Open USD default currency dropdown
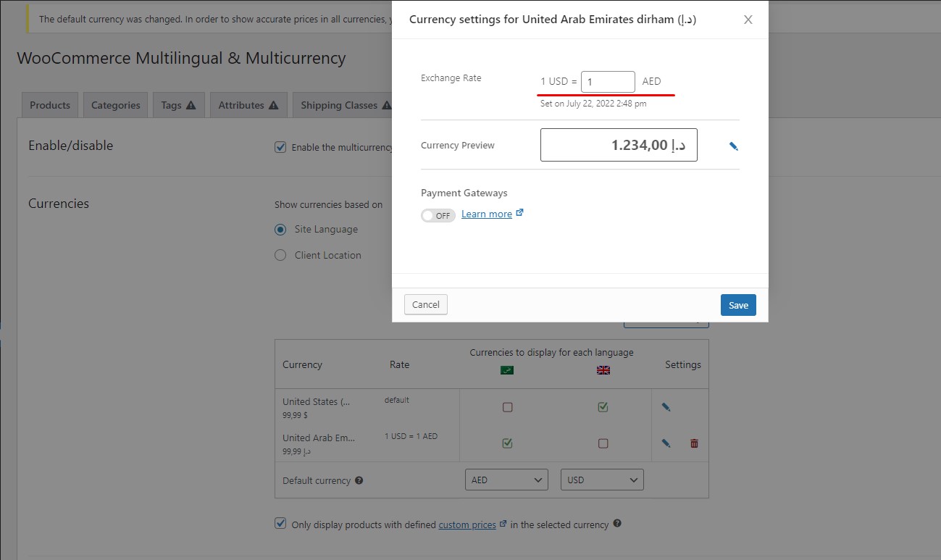 tap(602, 480)
